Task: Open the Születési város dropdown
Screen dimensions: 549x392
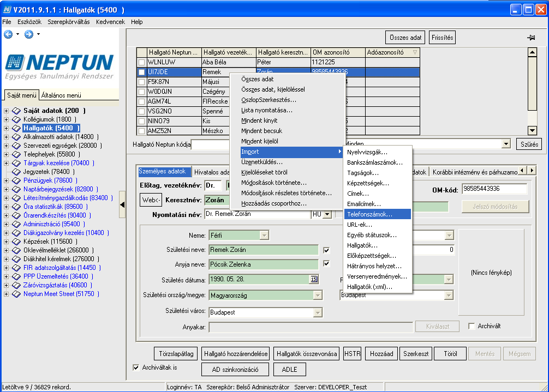Action: point(318,312)
